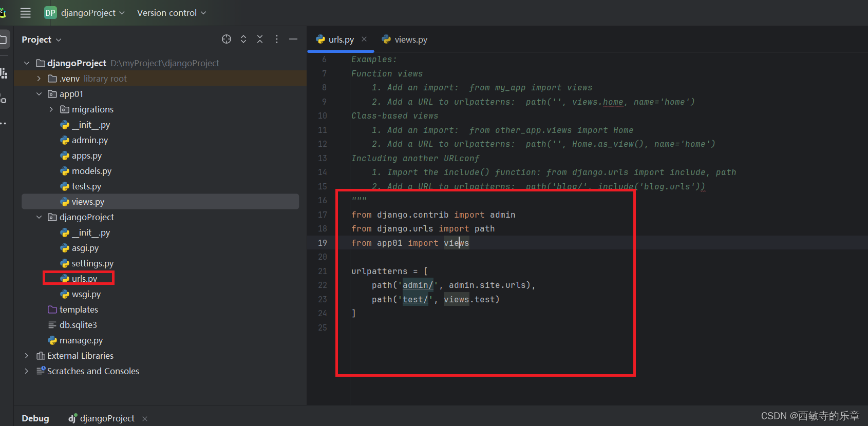Viewport: 868px width, 426px height.
Task: Select __init__.py under app01
Action: (x=91, y=125)
